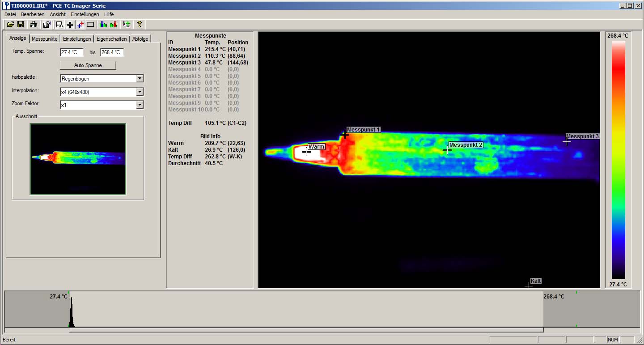Switch to the Eigenschaften tab
Screen dimensions: 644x345
pyautogui.click(x=111, y=39)
